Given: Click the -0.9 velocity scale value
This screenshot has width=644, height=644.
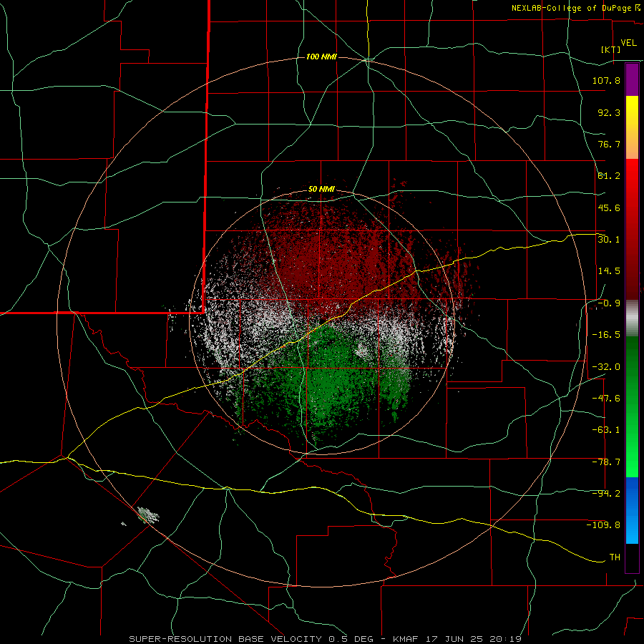Looking at the screenshot, I should (x=609, y=303).
